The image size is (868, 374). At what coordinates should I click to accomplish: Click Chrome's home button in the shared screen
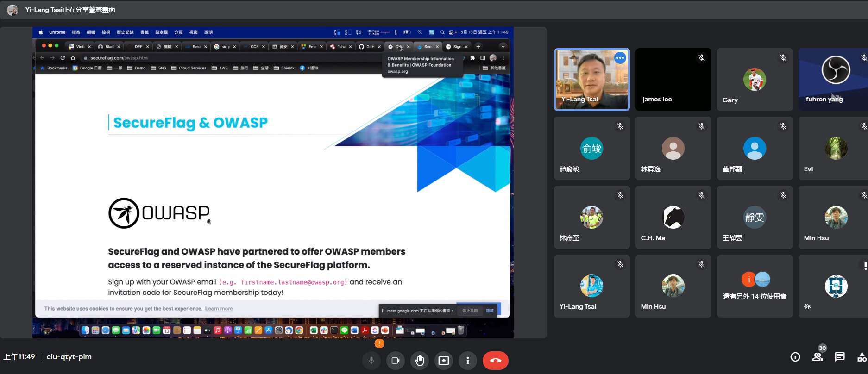[x=73, y=58]
